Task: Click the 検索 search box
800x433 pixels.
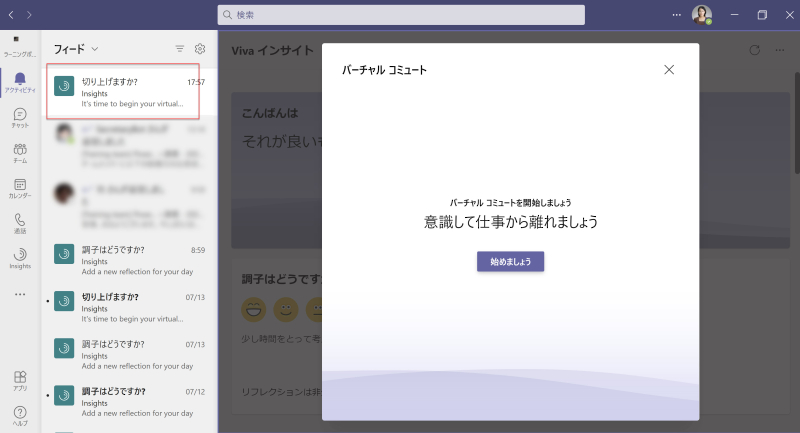Action: click(401, 15)
